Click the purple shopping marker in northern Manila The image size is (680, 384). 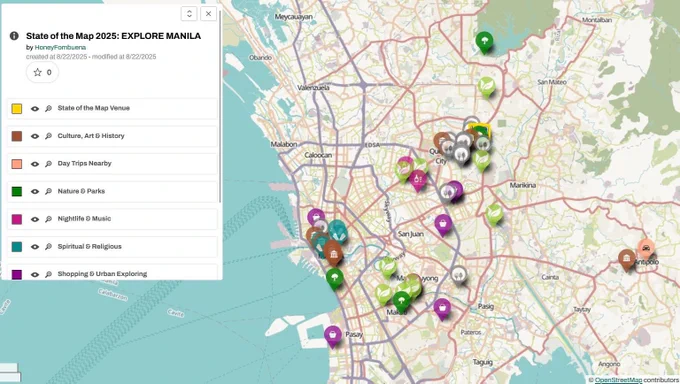pos(316,217)
